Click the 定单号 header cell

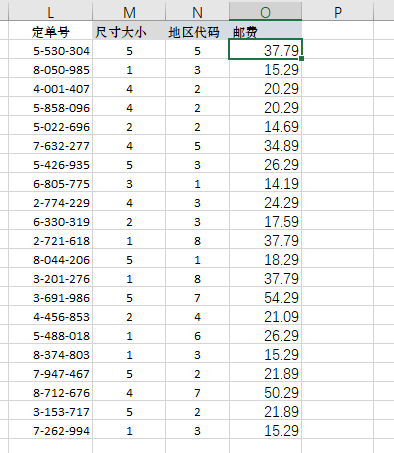pyautogui.click(x=50, y=32)
